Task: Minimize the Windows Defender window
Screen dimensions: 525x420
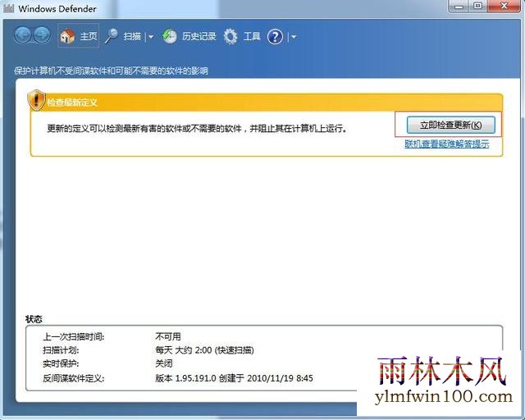Action: coord(459,6)
